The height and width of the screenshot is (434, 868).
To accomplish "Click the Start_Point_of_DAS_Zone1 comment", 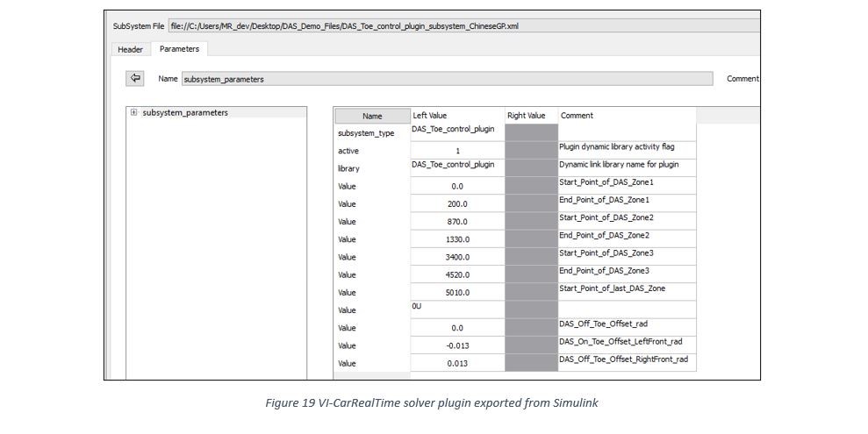I will [x=627, y=186].
